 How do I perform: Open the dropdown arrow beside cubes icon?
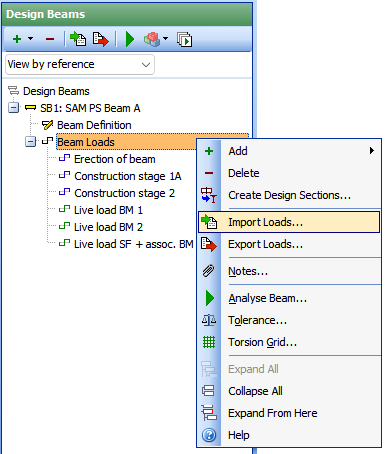point(165,39)
